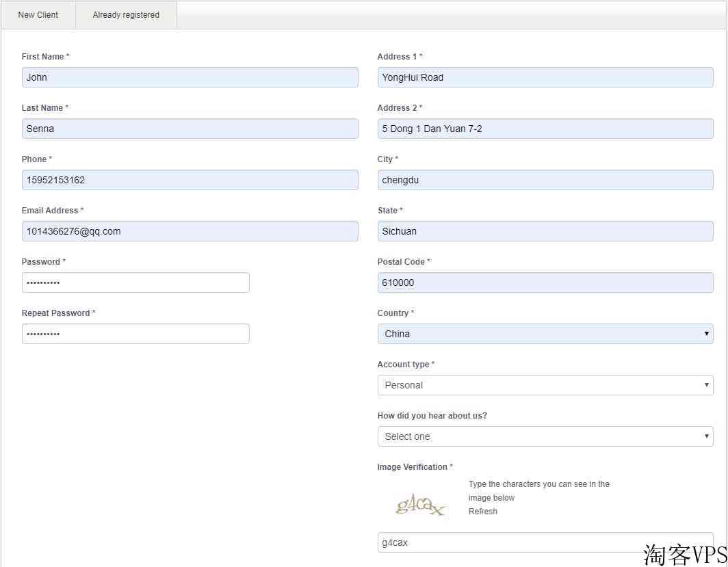The height and width of the screenshot is (567, 728).
Task: Click the Last Name label
Action: click(x=45, y=107)
